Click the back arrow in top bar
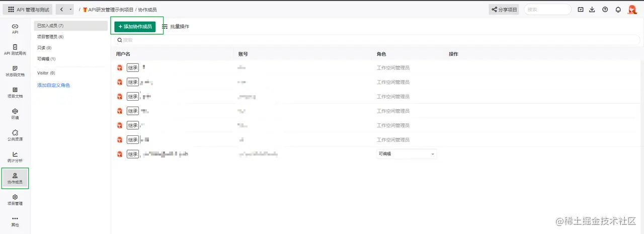This screenshot has height=234, width=644. coord(61,9)
